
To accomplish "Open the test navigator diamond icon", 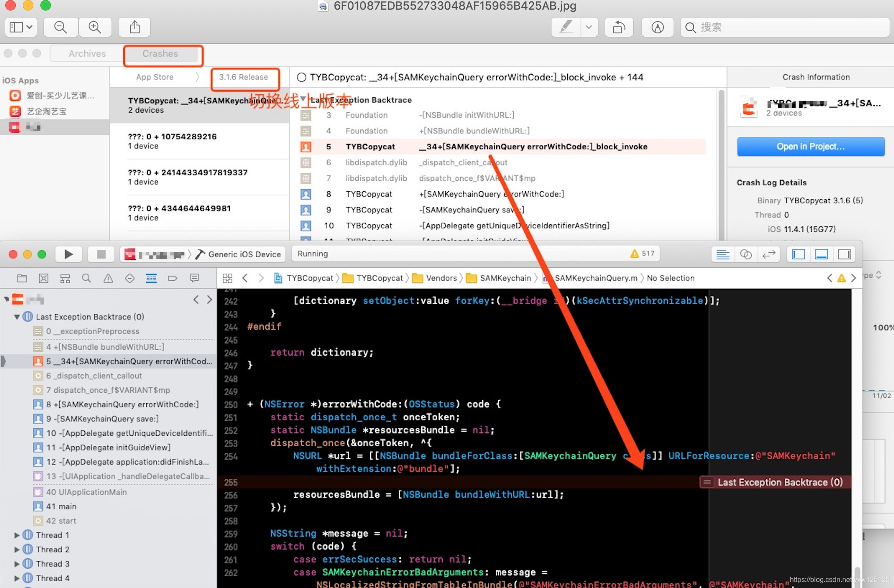I will 130,278.
